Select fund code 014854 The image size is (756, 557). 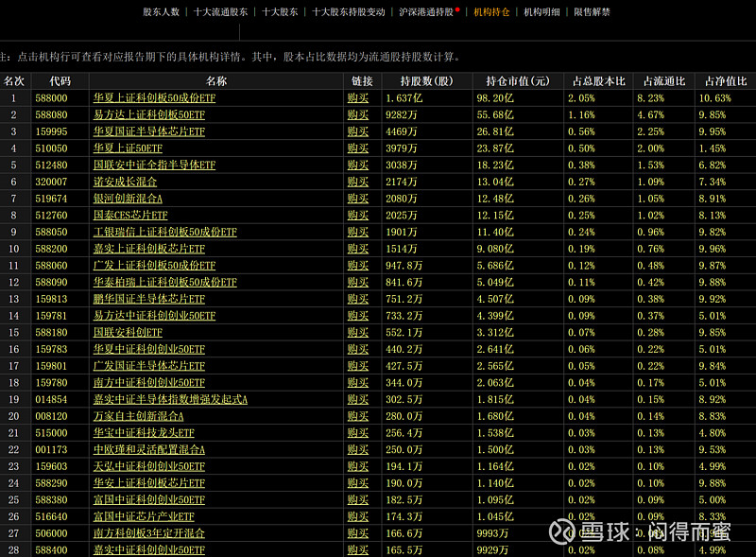pyautogui.click(x=51, y=400)
